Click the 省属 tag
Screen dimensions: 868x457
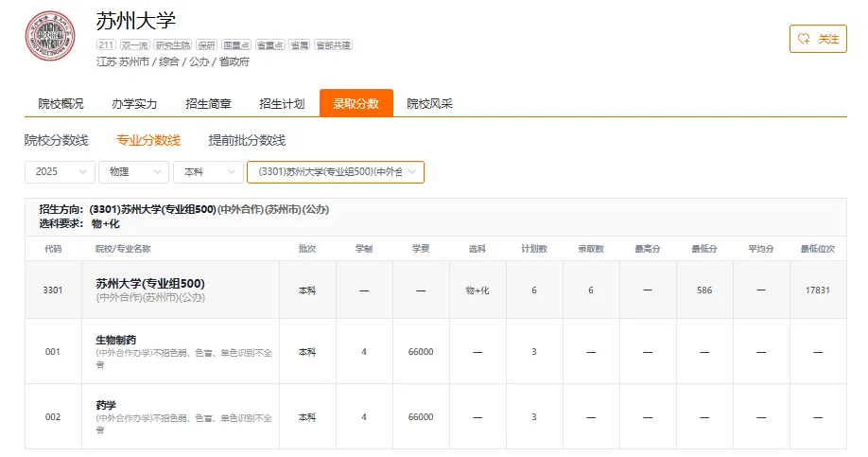pos(300,44)
